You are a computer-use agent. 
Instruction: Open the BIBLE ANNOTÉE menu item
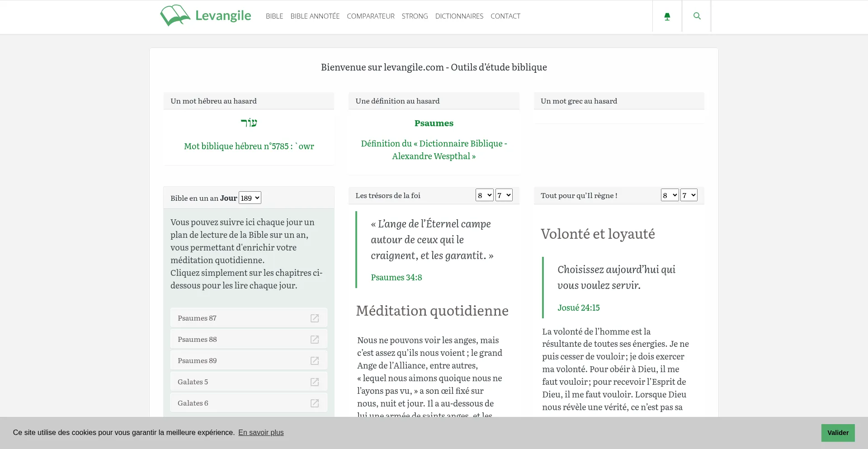pos(315,16)
